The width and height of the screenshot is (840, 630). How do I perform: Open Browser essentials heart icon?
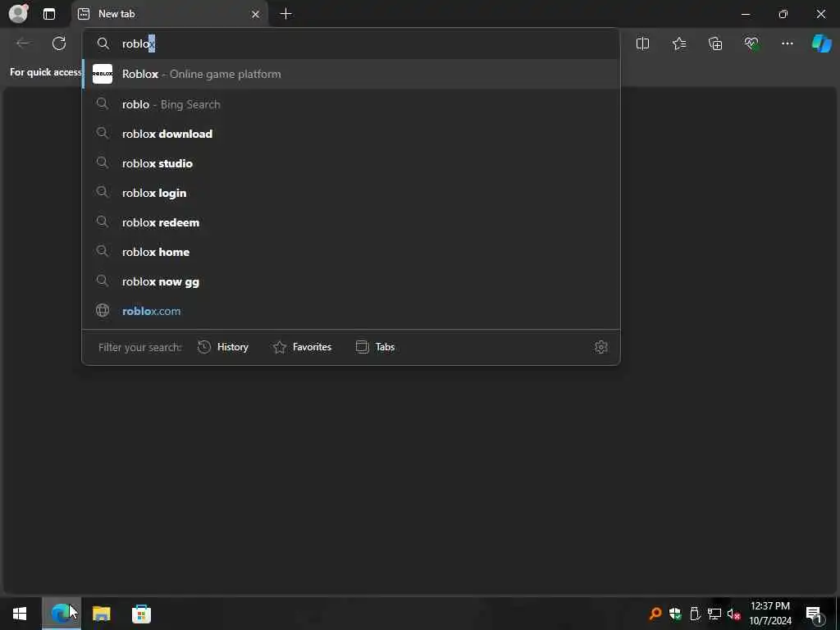pos(751,43)
